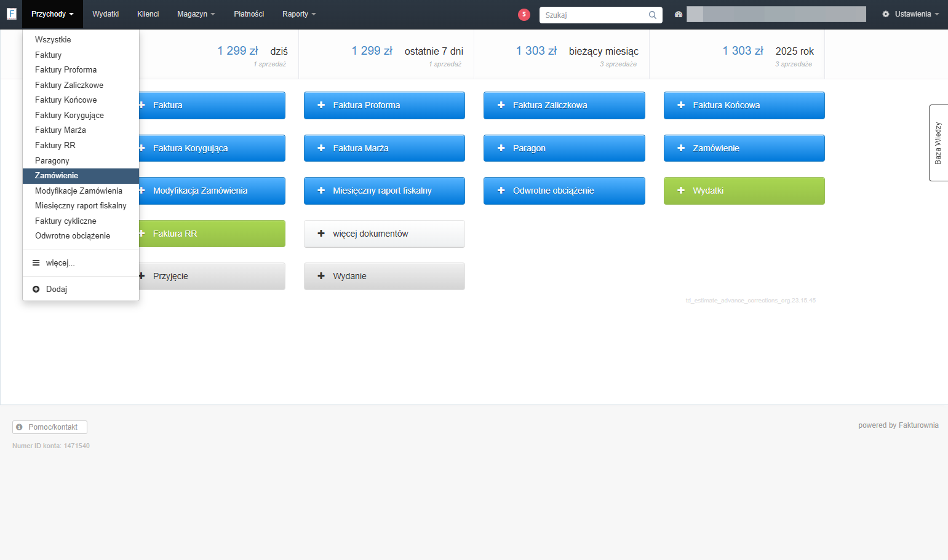
Task: Click the plus icon on Faktura Zaliczkowa
Action: [x=501, y=105]
